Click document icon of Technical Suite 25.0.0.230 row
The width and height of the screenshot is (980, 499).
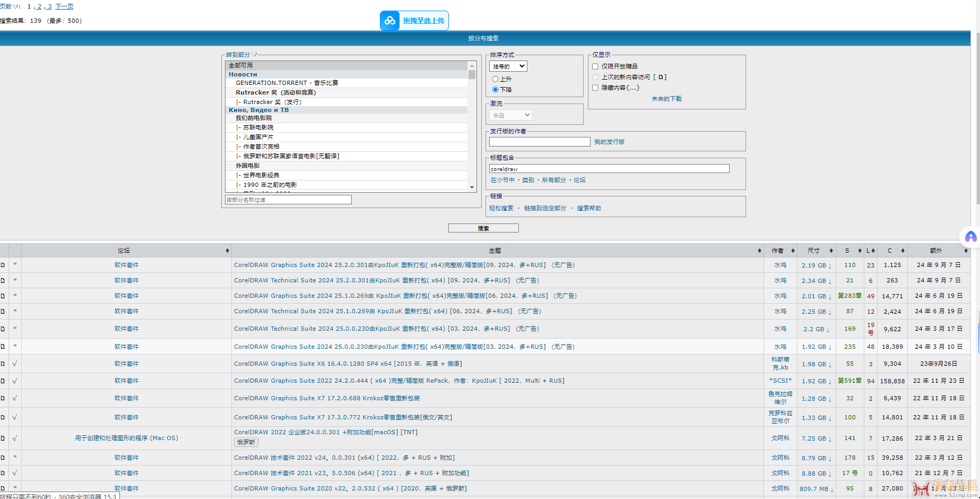coord(3,329)
